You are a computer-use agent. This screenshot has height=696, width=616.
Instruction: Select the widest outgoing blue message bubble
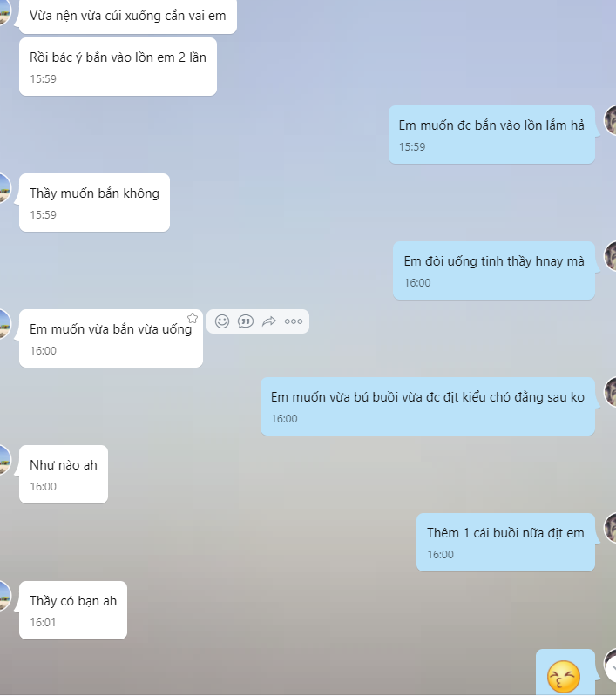click(x=428, y=406)
